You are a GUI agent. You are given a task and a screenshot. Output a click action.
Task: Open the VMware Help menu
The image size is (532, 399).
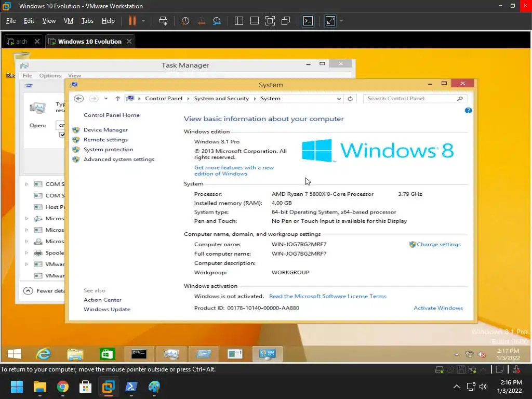click(108, 21)
